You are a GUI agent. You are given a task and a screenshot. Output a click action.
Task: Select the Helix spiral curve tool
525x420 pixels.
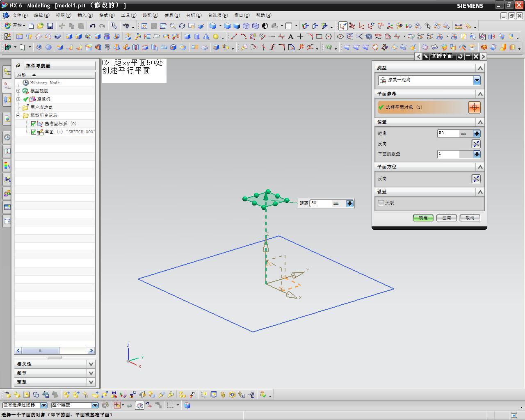369,37
